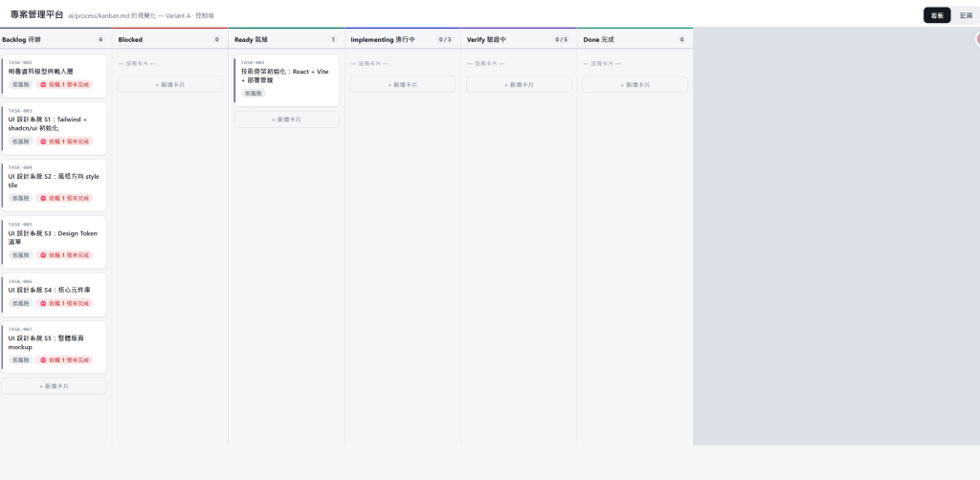Click the 低風險 tag on TASK-001
980x480 pixels.
[x=253, y=93]
